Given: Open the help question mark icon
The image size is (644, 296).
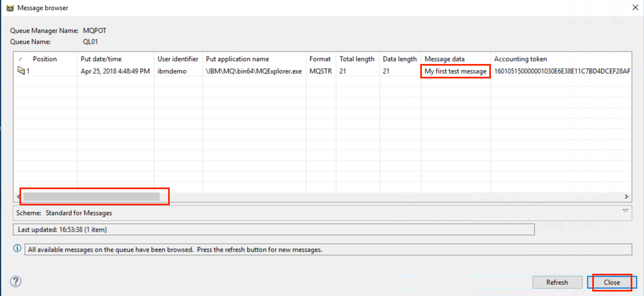Looking at the screenshot, I should click(16, 281).
